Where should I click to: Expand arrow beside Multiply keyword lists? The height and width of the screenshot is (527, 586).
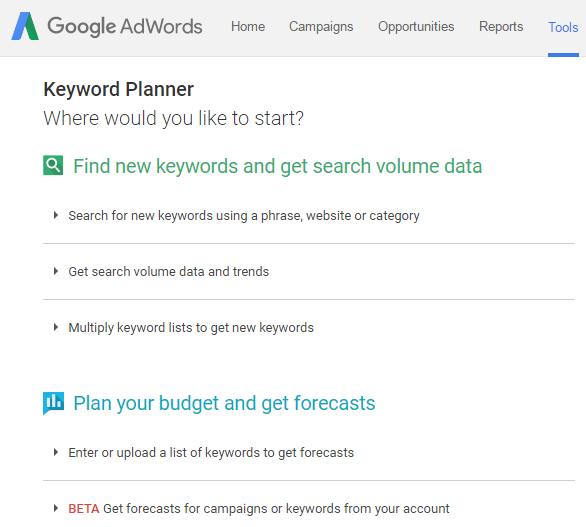56,327
